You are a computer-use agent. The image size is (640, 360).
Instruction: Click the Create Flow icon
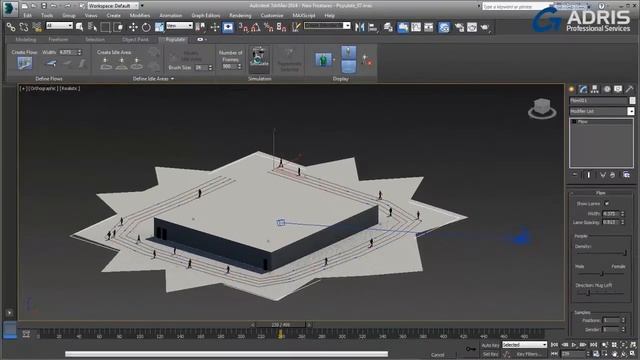(25, 63)
